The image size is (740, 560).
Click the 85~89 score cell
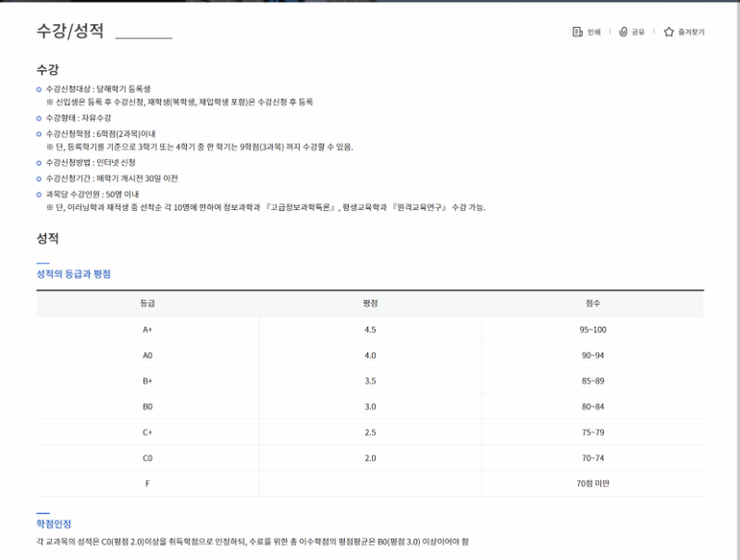pos(593,381)
